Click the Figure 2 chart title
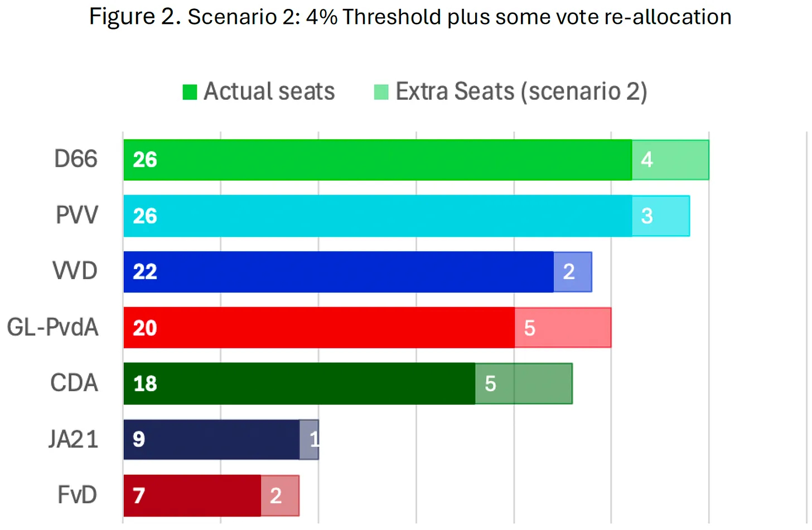The image size is (812, 530). [410, 17]
